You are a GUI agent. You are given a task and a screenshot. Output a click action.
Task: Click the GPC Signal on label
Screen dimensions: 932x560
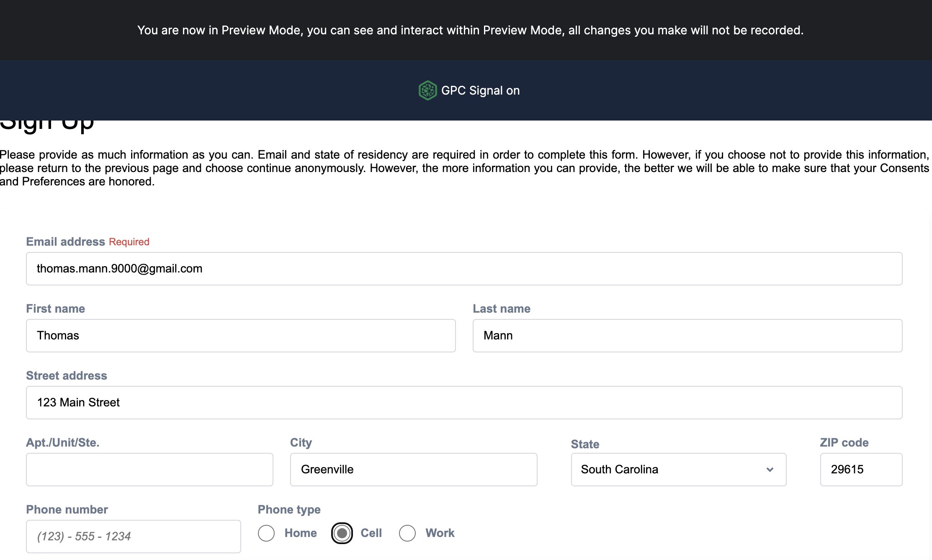[480, 90]
